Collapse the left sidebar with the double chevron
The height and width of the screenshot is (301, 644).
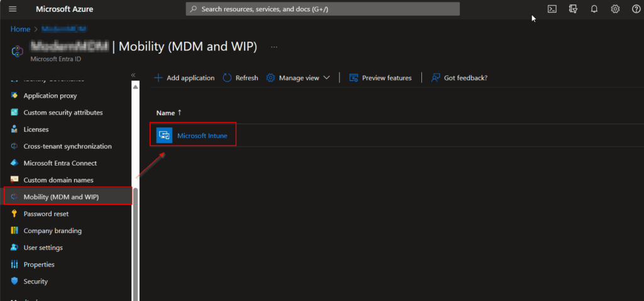tap(133, 75)
